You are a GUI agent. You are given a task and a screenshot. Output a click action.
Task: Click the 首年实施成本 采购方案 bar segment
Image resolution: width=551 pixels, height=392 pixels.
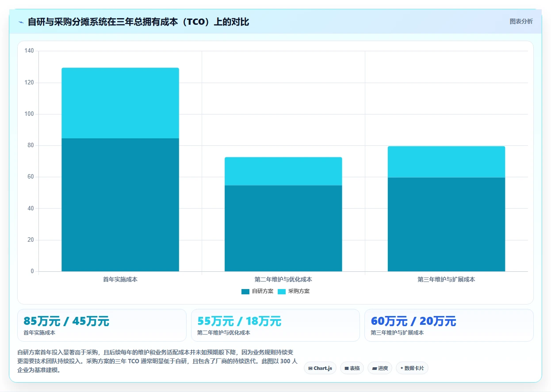120,103
